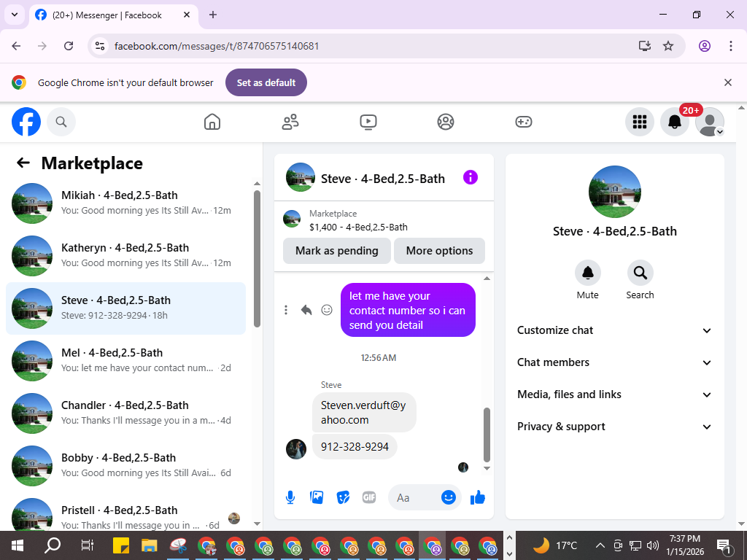Open the Groups icon in top navigation
Screen dimensions: 747x560
click(x=446, y=122)
